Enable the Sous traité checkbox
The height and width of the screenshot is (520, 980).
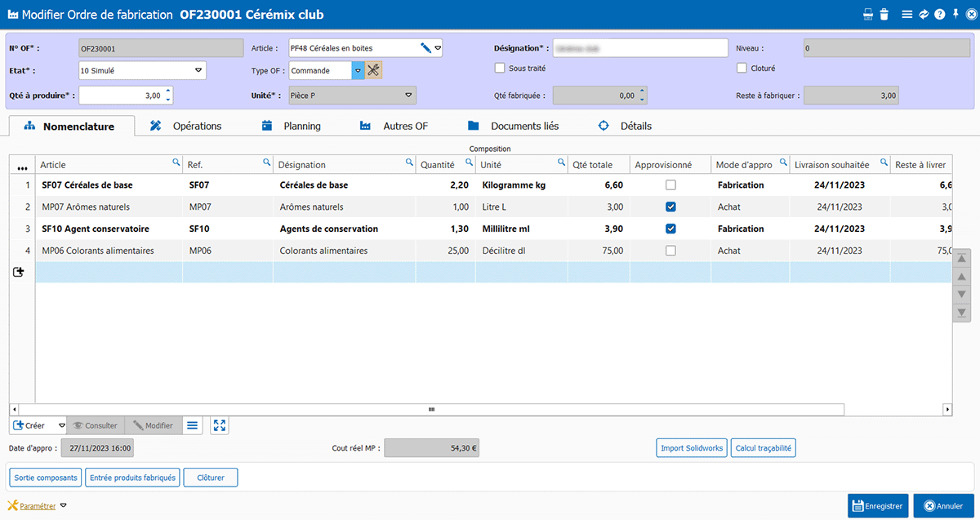tap(500, 69)
